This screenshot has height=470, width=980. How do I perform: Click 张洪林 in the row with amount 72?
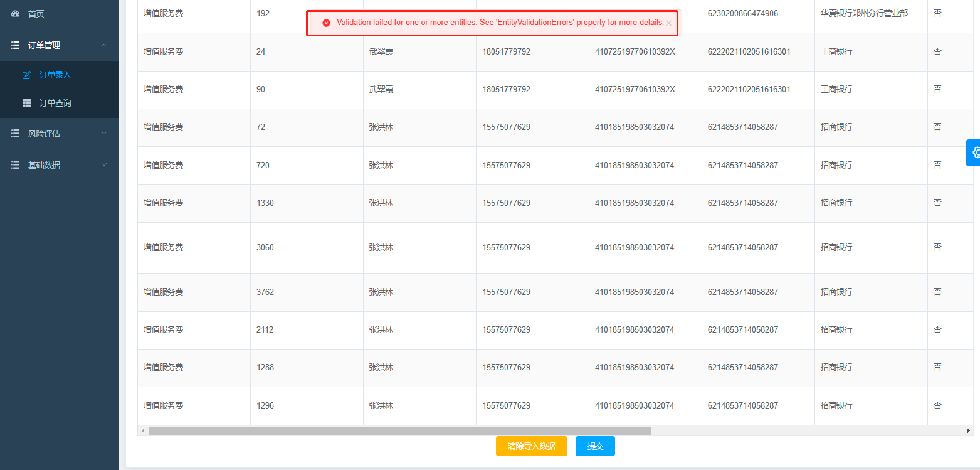[381, 127]
